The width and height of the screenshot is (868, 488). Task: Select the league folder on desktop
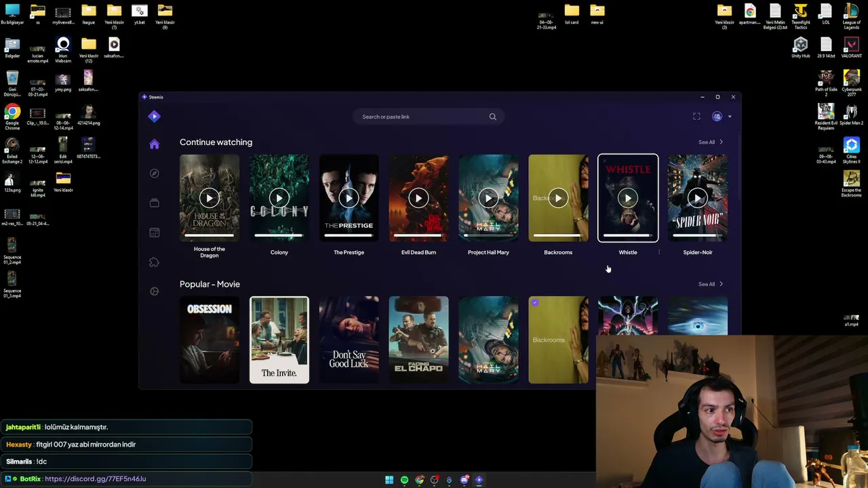click(x=89, y=14)
